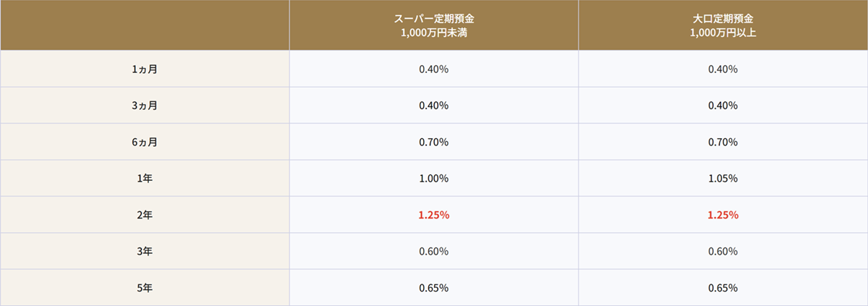Click the 5年 term row label
Image resolution: width=868 pixels, height=306 pixels.
click(x=145, y=287)
